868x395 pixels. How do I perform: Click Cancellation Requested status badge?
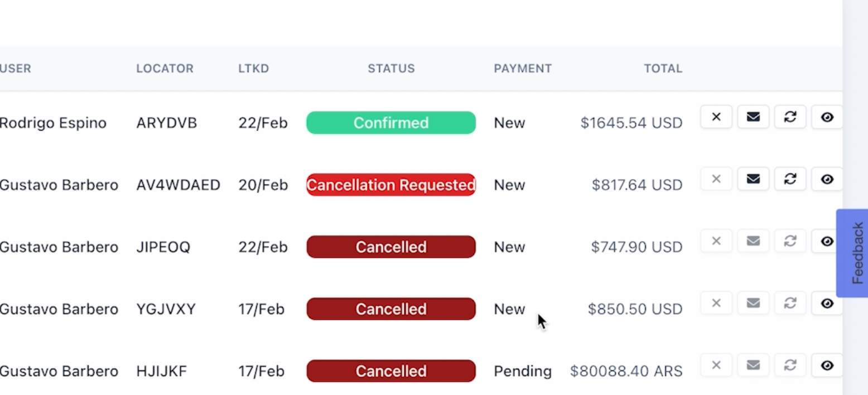click(391, 185)
